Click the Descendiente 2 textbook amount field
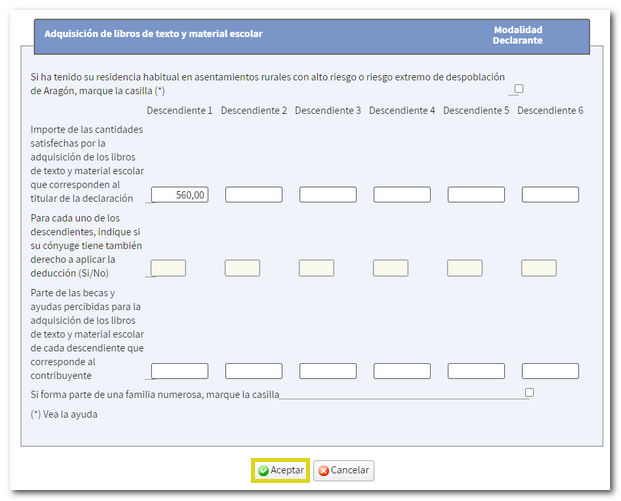621x501 pixels. click(x=254, y=195)
